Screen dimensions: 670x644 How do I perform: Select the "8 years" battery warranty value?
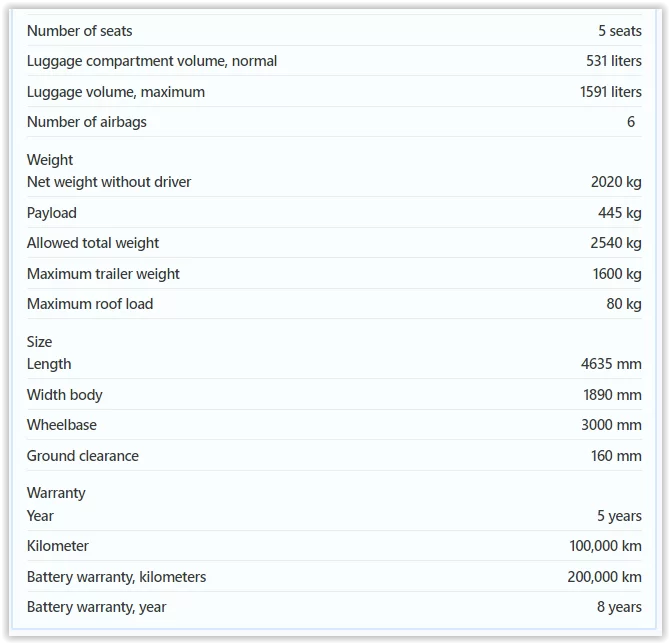[x=619, y=607]
